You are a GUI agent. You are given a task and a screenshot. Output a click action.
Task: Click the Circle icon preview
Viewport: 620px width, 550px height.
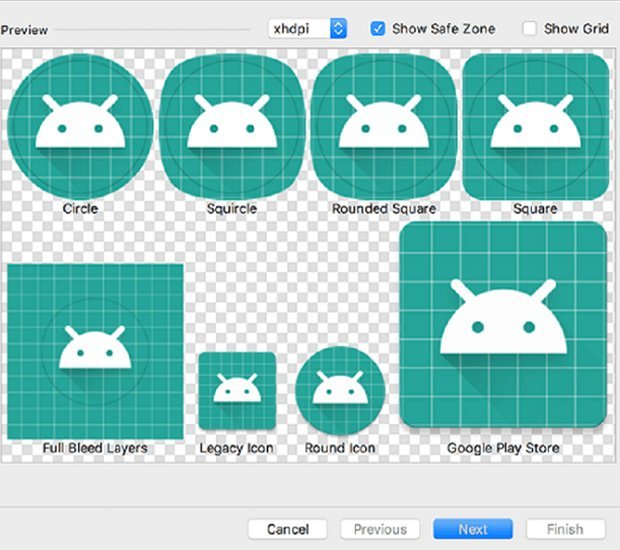tap(80, 127)
